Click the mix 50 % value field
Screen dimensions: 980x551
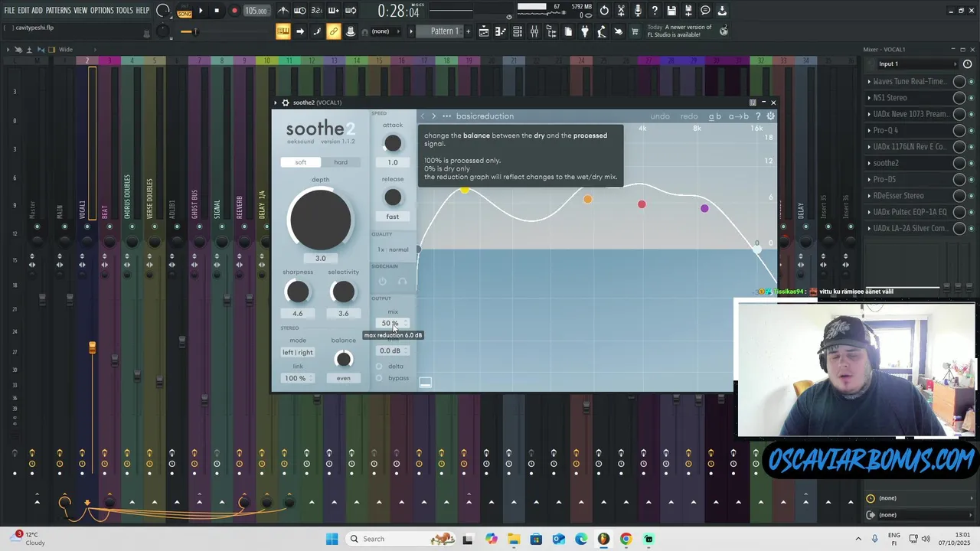click(x=393, y=323)
